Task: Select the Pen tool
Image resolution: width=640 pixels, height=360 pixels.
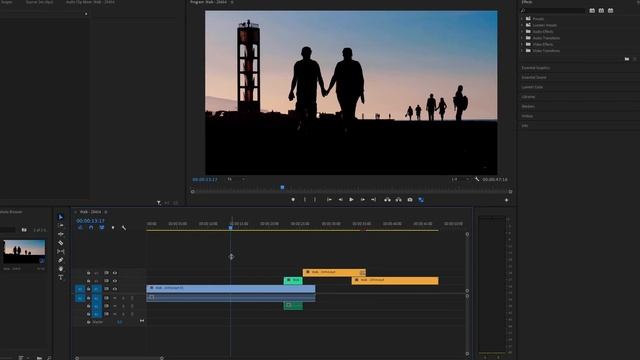Action: coord(60,260)
